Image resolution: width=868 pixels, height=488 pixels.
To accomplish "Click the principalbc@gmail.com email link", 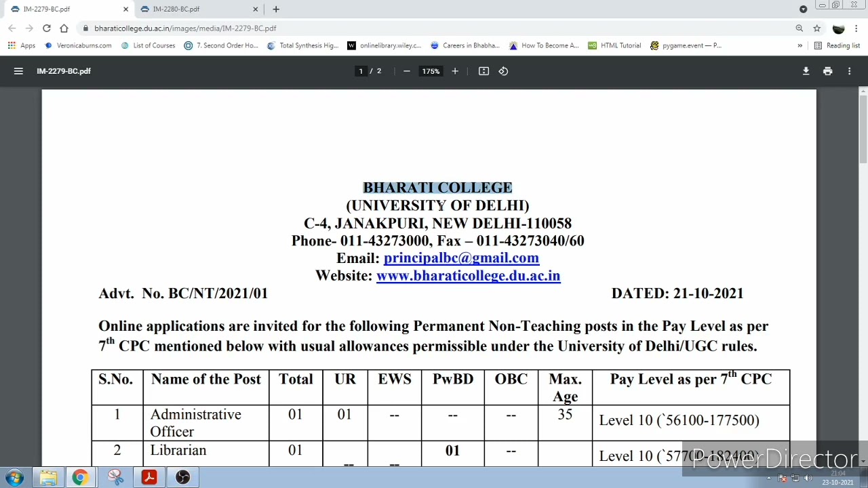I will point(461,258).
